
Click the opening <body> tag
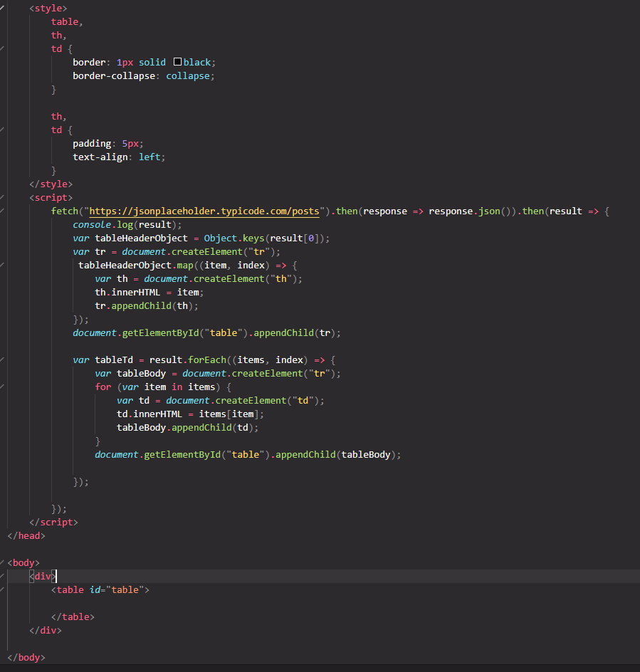coord(23,562)
